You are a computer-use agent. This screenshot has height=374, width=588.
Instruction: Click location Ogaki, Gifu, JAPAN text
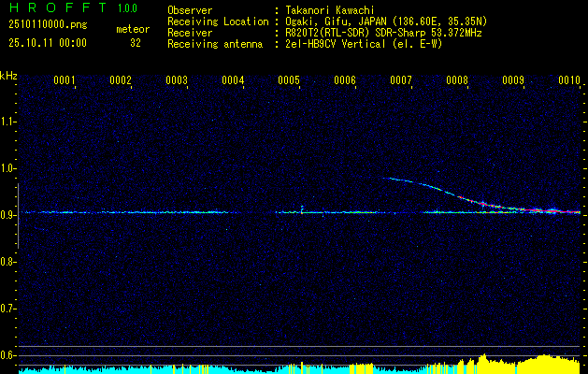pyautogui.click(x=386, y=22)
